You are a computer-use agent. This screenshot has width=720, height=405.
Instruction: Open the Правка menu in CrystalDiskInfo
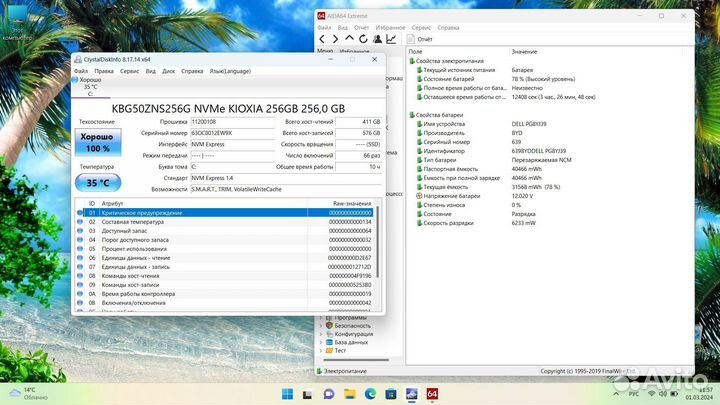(104, 71)
